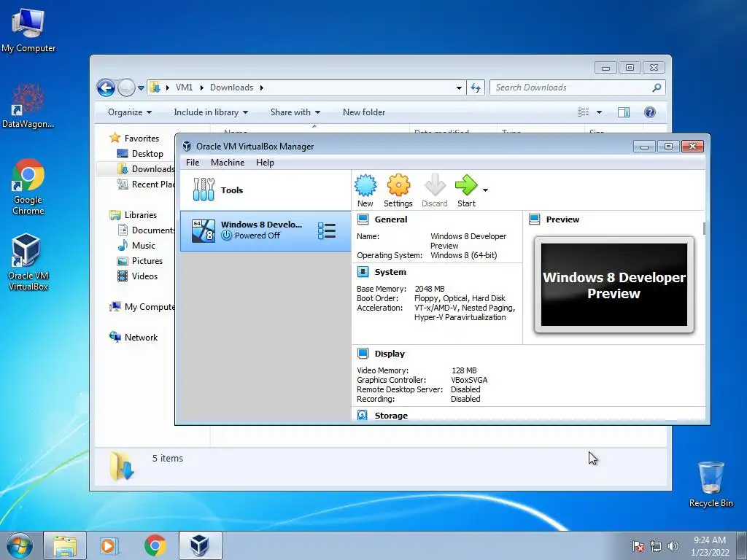Click the Storage section header

click(x=391, y=416)
